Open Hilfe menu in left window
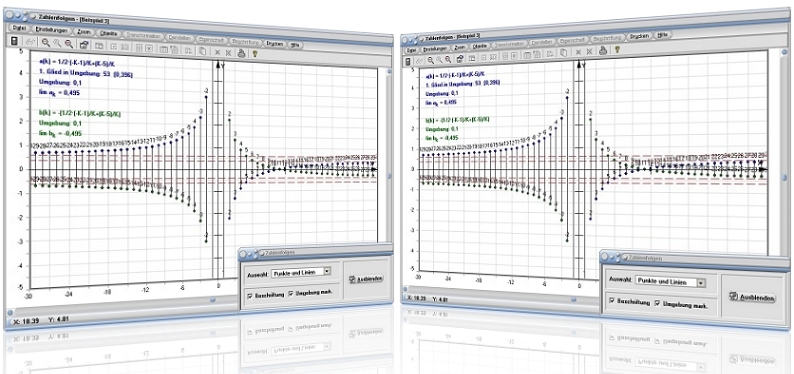794x374 pixels. (294, 45)
